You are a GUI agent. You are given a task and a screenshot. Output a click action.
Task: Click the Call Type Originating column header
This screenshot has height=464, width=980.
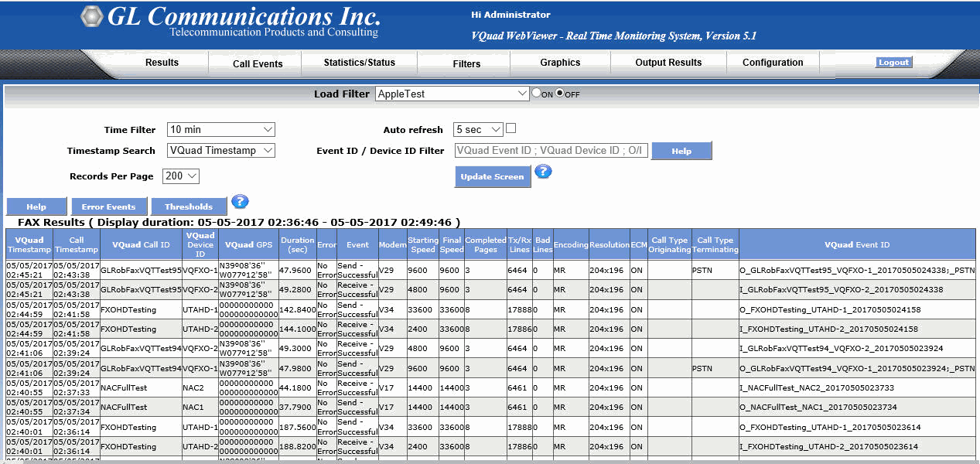pyautogui.click(x=670, y=244)
